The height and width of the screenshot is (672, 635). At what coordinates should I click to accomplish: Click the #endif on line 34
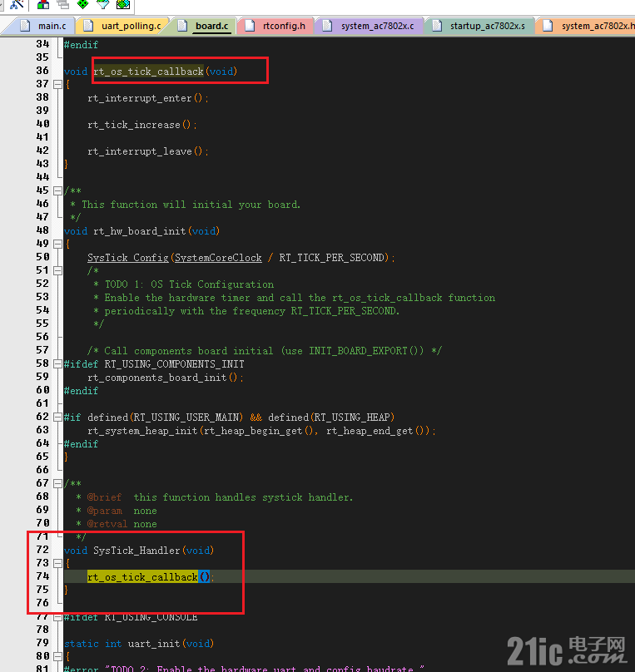pos(81,45)
